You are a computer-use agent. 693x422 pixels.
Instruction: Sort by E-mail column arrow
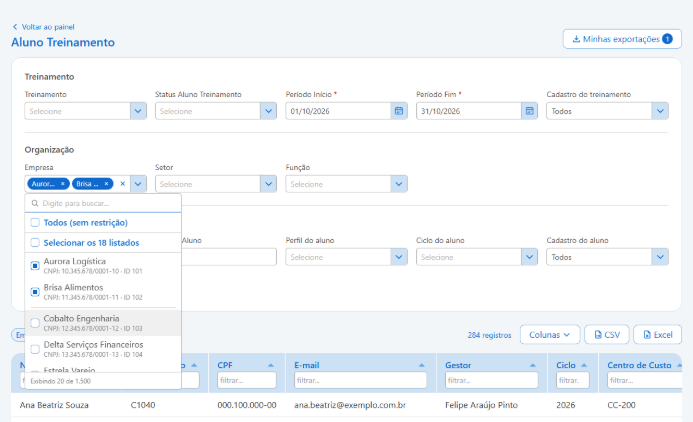421,365
